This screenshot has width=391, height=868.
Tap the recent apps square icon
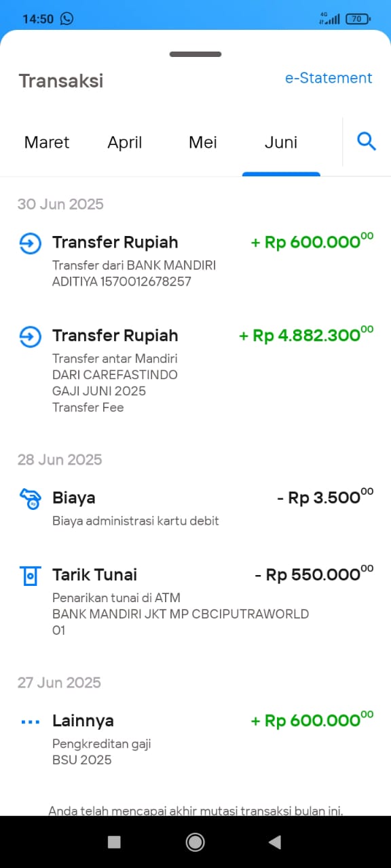[x=114, y=842]
